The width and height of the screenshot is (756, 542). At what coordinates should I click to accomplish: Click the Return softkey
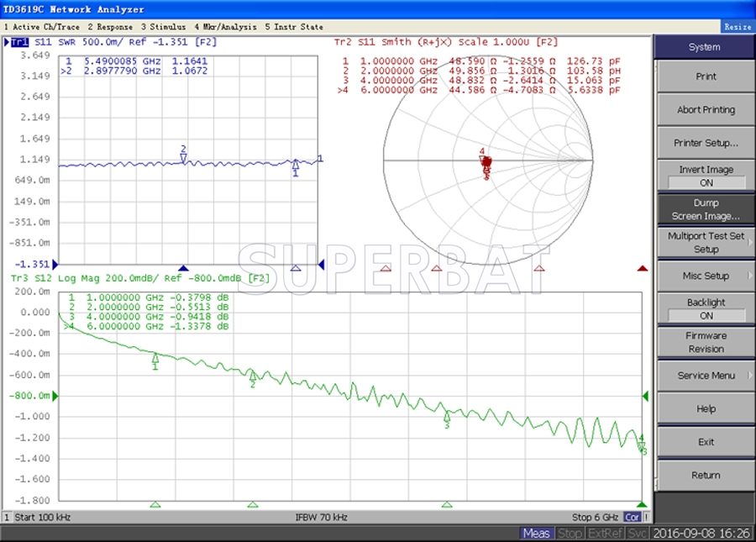click(706, 475)
